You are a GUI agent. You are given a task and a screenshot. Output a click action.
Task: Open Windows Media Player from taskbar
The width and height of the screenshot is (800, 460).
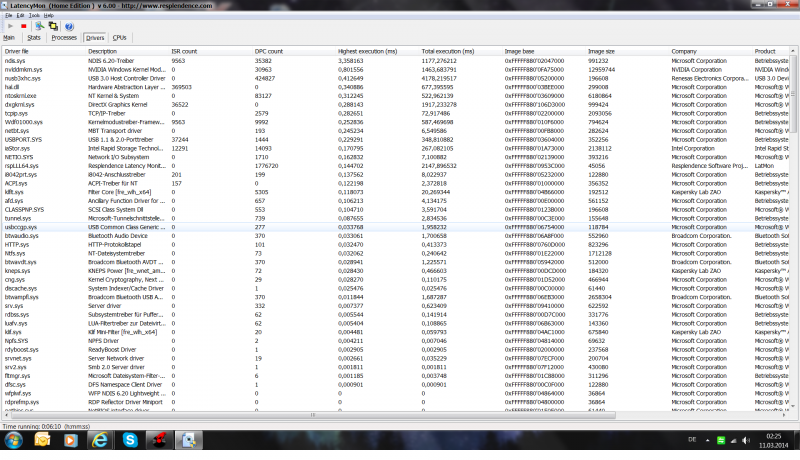[70, 440]
